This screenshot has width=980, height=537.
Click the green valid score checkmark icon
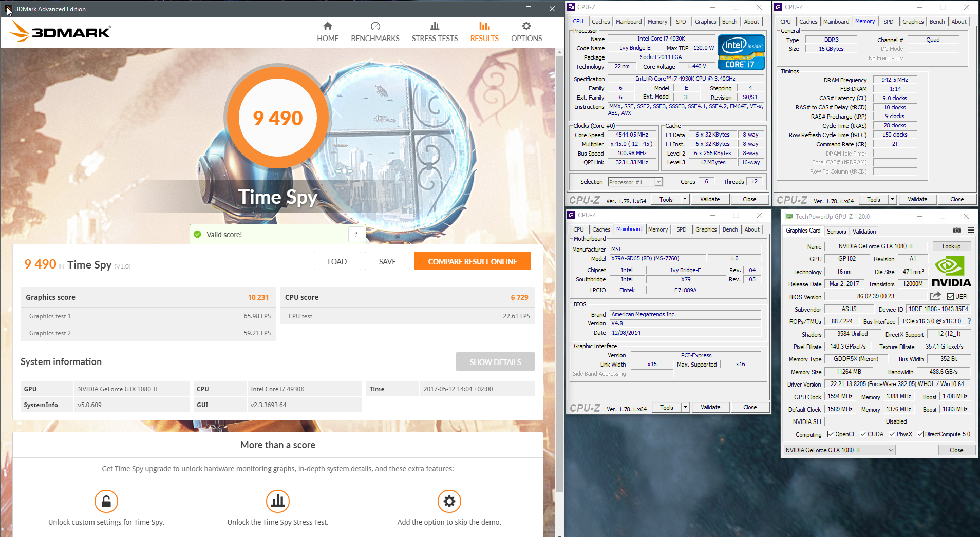coord(198,234)
